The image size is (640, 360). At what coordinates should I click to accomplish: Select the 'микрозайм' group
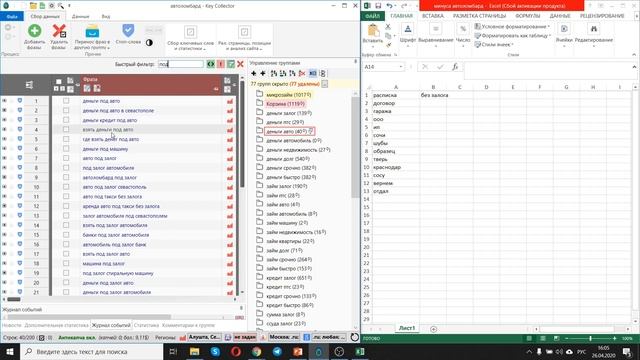tap(289, 95)
